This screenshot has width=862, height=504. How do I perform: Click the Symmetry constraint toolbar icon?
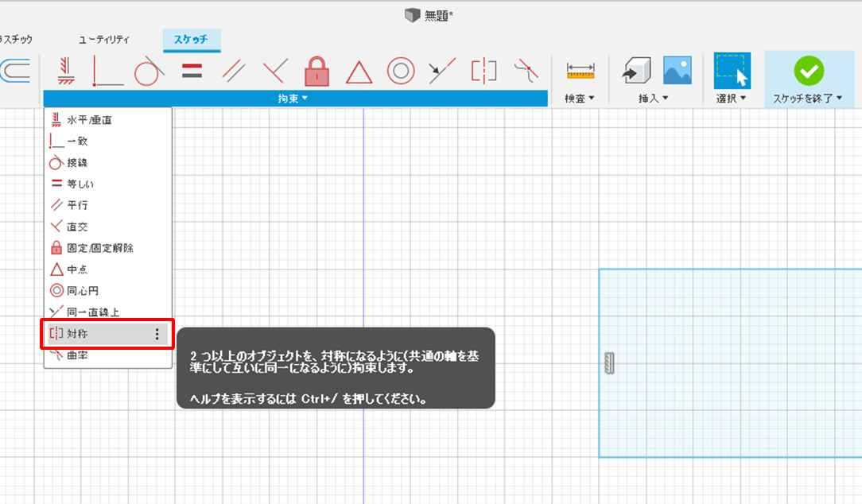pos(483,72)
